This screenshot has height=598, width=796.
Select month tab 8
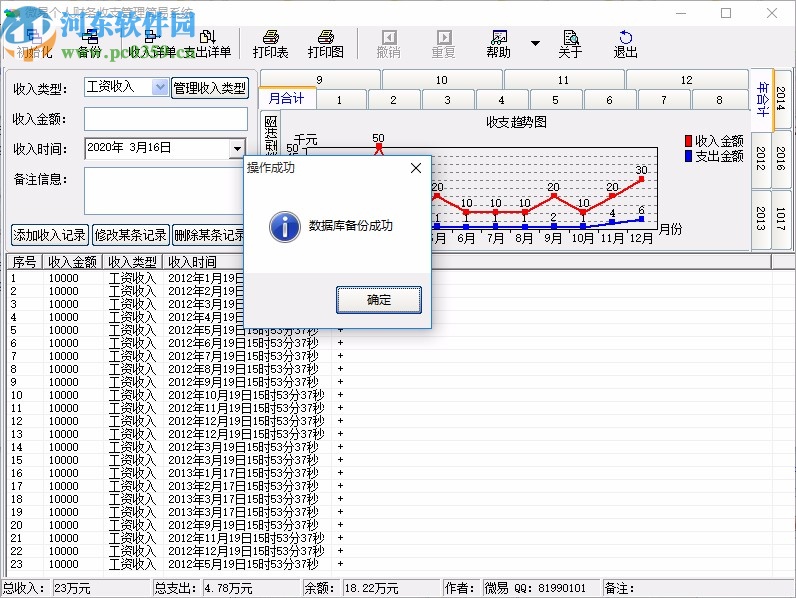point(719,99)
